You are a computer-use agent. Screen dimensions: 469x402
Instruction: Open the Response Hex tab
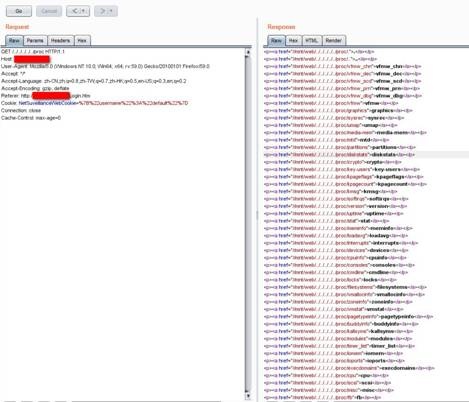[293, 40]
